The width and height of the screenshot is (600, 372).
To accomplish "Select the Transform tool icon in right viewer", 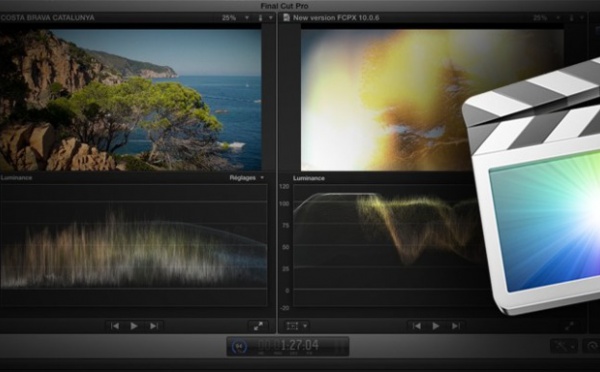I will pos(292,326).
